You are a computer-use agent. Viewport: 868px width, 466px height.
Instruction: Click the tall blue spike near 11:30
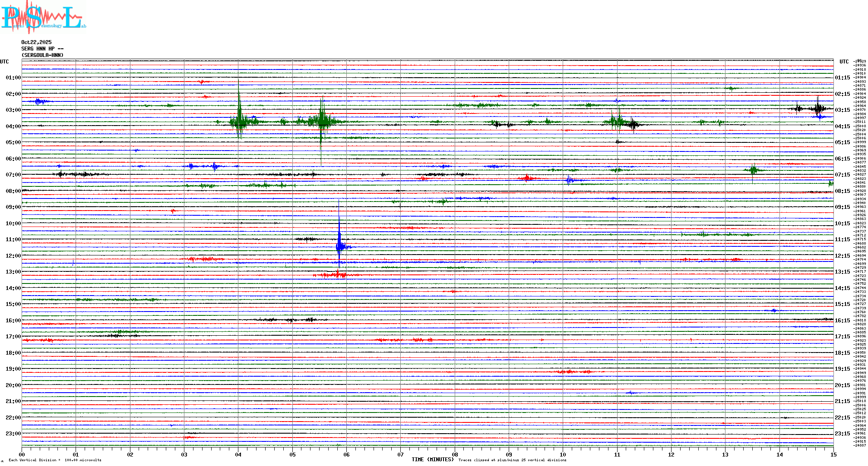point(339,244)
